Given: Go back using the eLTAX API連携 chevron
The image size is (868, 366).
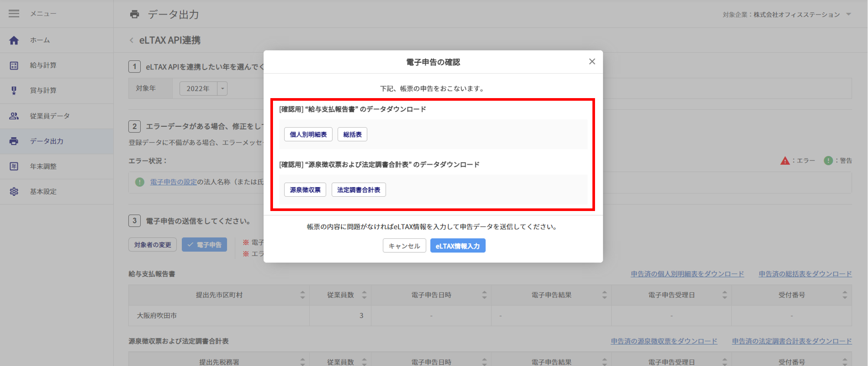Looking at the screenshot, I should [x=132, y=40].
